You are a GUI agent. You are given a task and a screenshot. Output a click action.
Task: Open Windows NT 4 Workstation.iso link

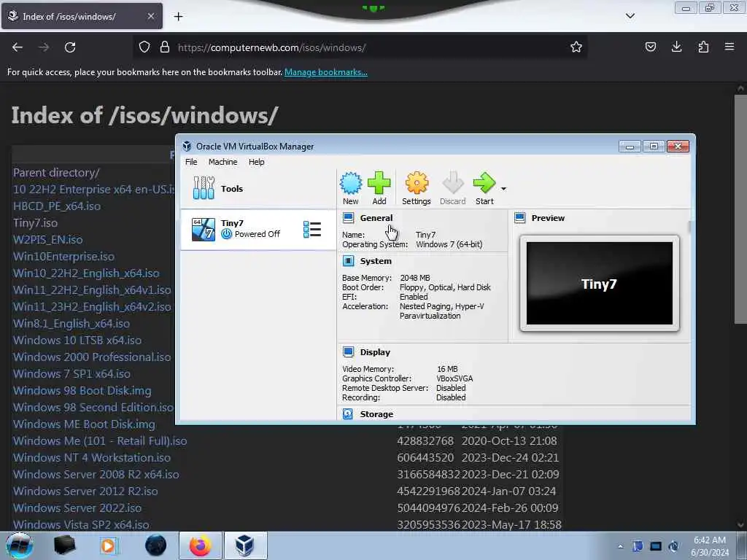[92, 458]
